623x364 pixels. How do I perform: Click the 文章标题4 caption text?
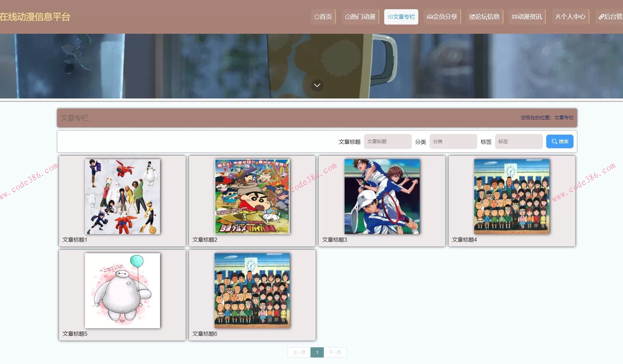(x=464, y=240)
